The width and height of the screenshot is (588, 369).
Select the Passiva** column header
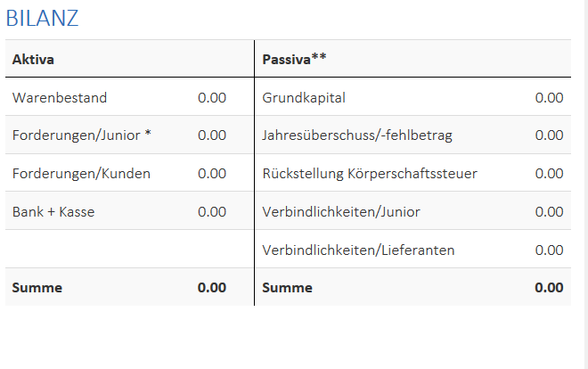[x=294, y=59]
